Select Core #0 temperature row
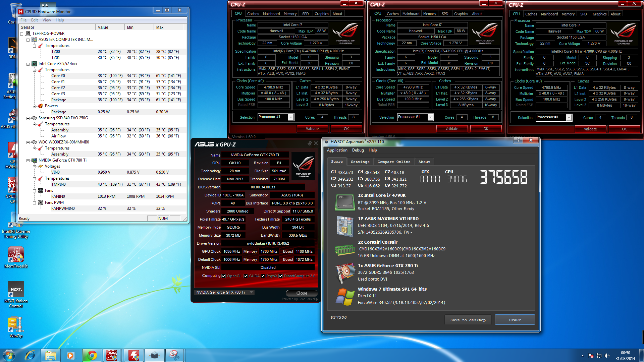The image size is (644, 362). [x=103, y=76]
